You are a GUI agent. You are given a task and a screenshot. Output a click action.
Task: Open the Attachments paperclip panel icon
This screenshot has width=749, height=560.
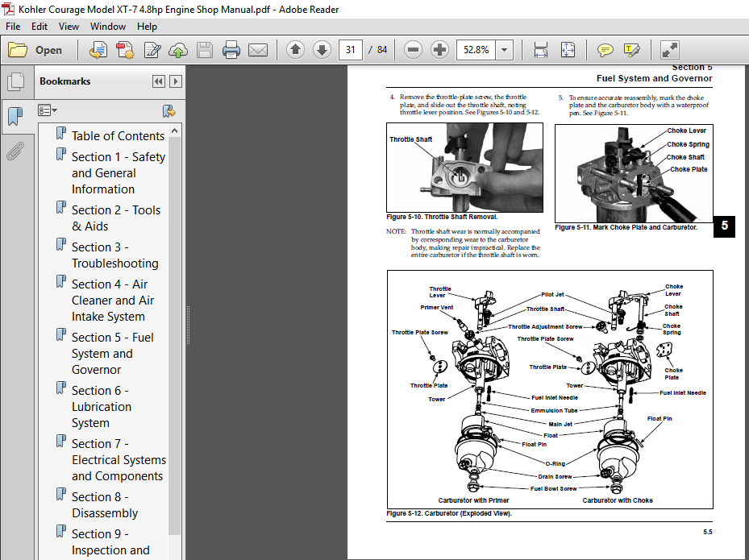click(16, 151)
